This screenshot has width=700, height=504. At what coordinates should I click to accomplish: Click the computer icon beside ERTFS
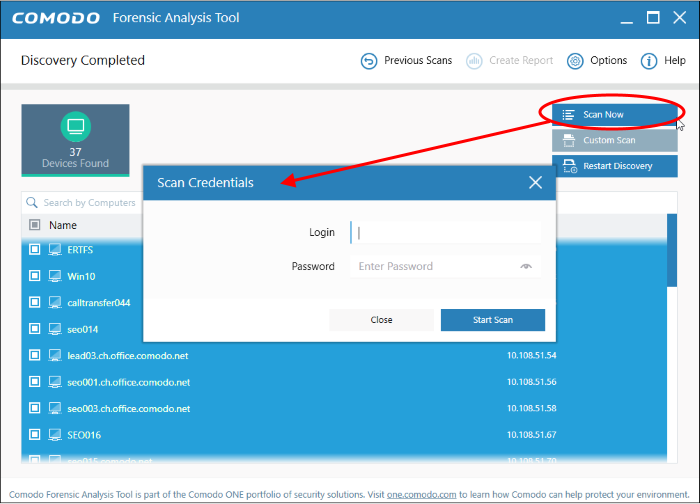coord(55,250)
